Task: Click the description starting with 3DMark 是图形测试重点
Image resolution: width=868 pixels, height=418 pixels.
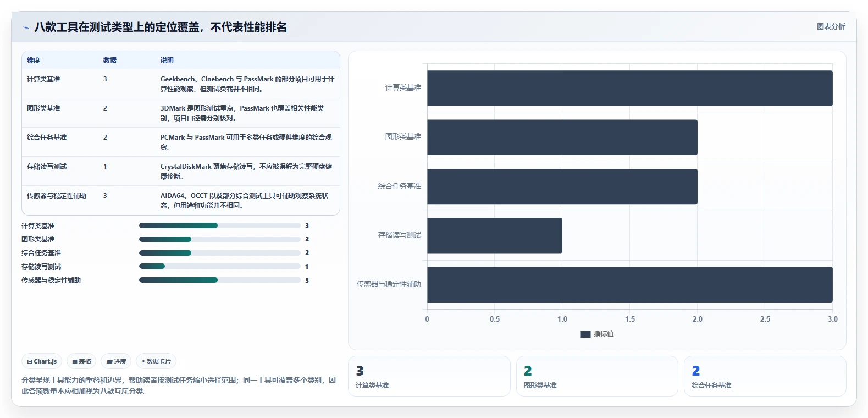Action: pyautogui.click(x=242, y=113)
